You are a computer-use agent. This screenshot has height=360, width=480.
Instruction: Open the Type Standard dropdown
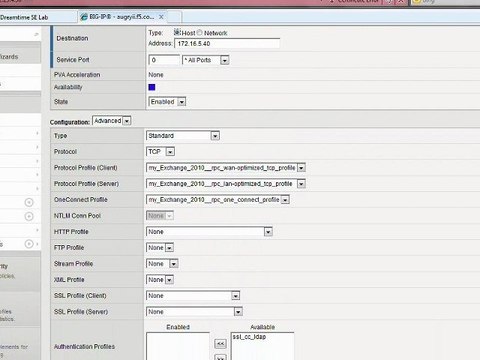(183, 136)
